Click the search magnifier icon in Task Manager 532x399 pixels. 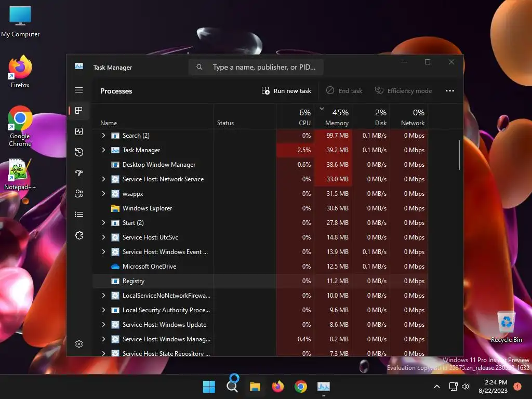(x=199, y=67)
